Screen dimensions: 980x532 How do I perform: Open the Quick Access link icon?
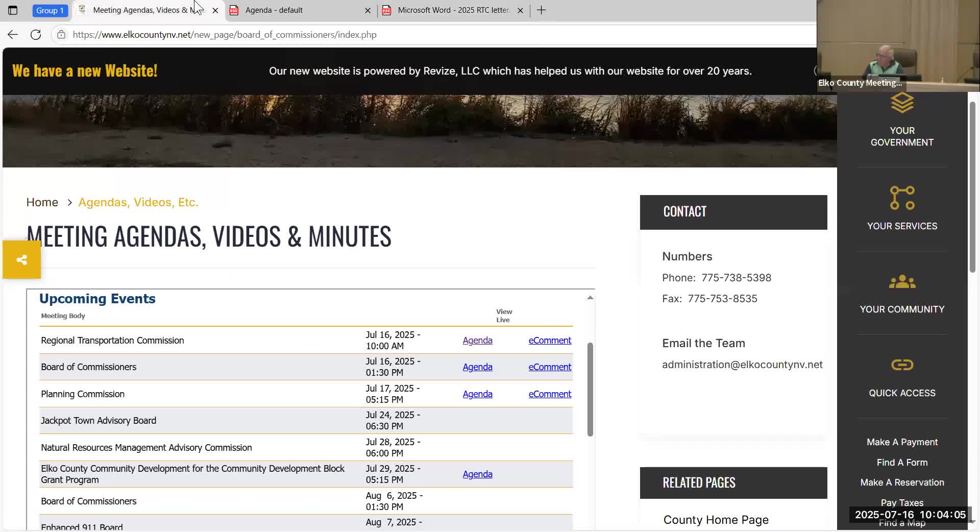click(x=902, y=365)
